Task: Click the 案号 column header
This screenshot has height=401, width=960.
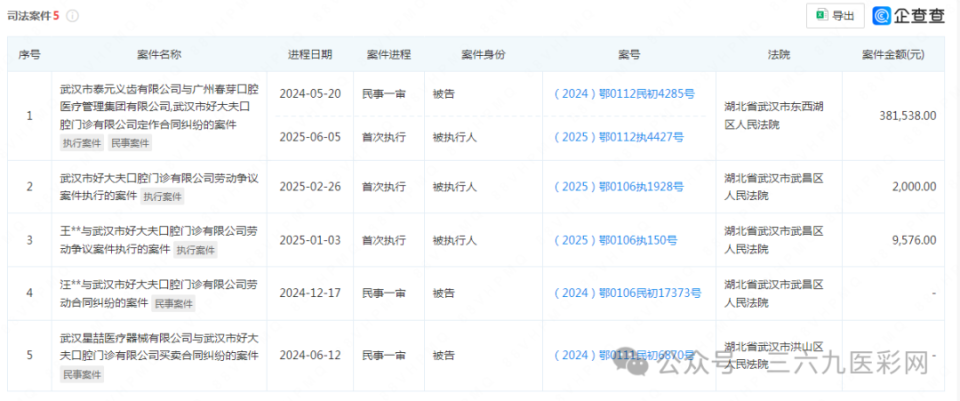Action: tap(629, 54)
